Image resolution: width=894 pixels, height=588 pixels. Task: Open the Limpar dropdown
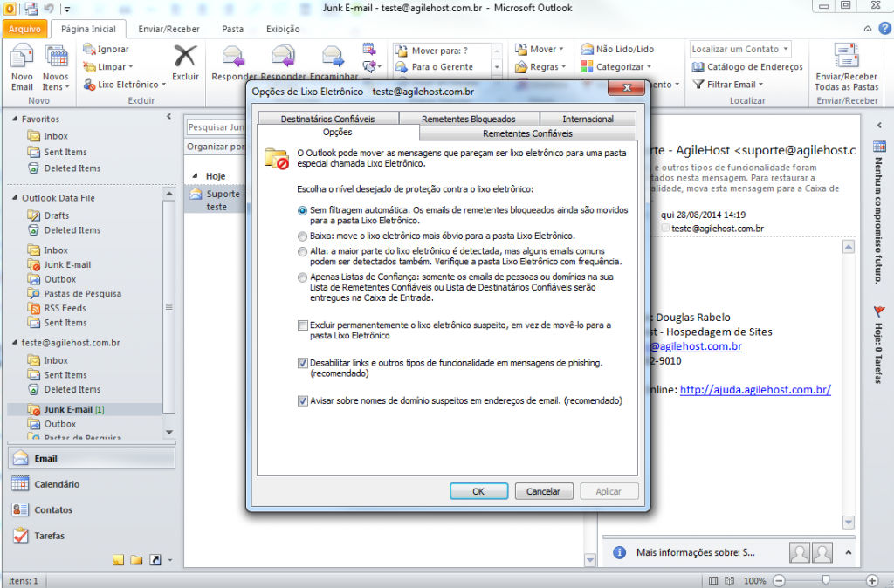[x=108, y=66]
